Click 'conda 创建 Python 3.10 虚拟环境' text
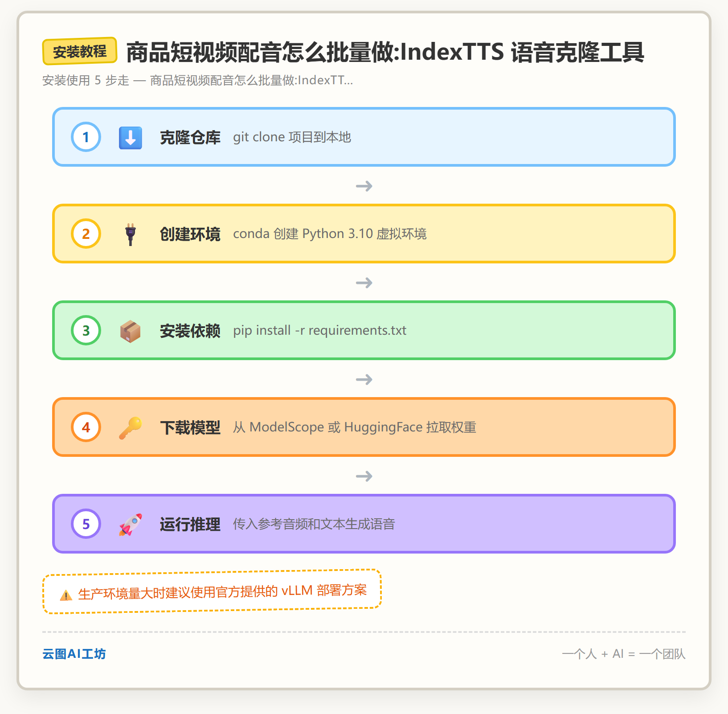This screenshot has height=714, width=728. pos(330,234)
